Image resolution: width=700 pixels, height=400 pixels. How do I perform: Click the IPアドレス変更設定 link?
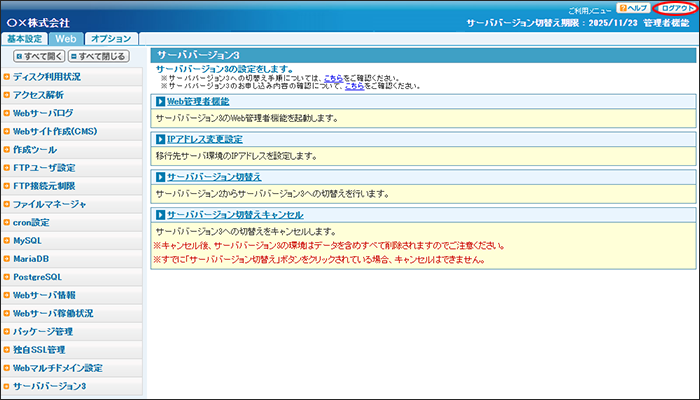click(204, 139)
